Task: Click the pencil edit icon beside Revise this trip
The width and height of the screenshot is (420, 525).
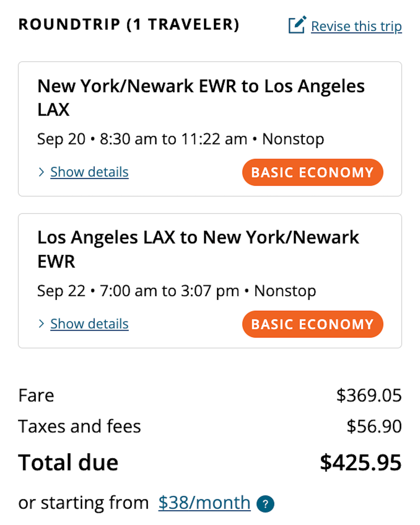Action: pos(297,25)
